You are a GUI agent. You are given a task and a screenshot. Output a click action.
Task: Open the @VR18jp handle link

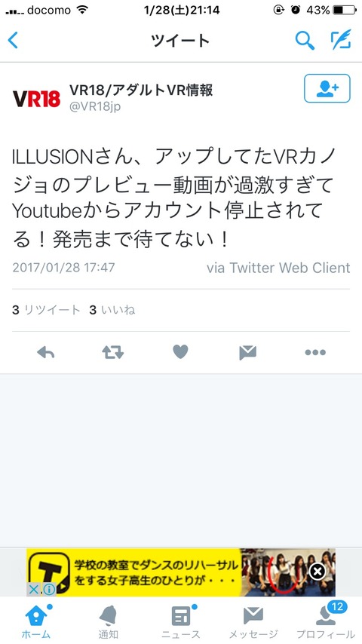(x=95, y=106)
